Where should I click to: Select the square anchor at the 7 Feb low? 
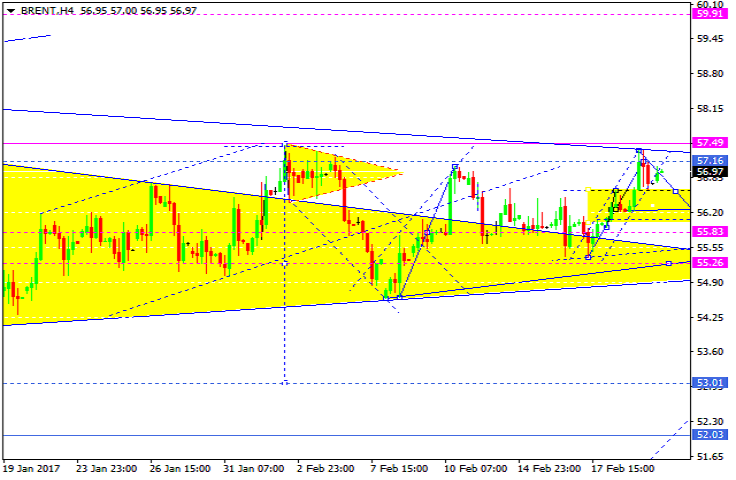[400, 297]
